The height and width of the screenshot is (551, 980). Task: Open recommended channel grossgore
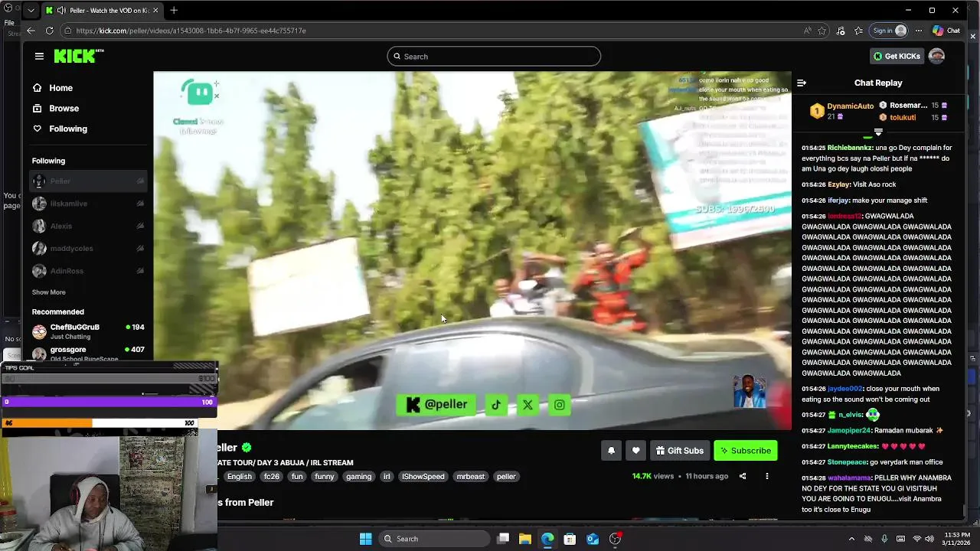pos(88,353)
